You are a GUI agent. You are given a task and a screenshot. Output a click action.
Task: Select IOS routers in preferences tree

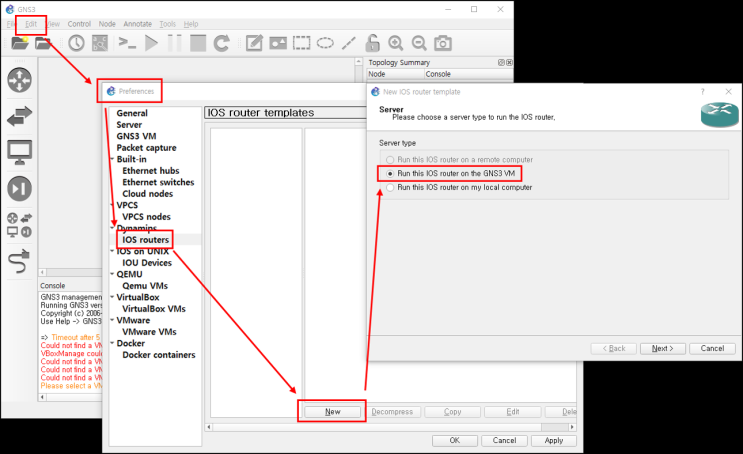pyautogui.click(x=145, y=240)
